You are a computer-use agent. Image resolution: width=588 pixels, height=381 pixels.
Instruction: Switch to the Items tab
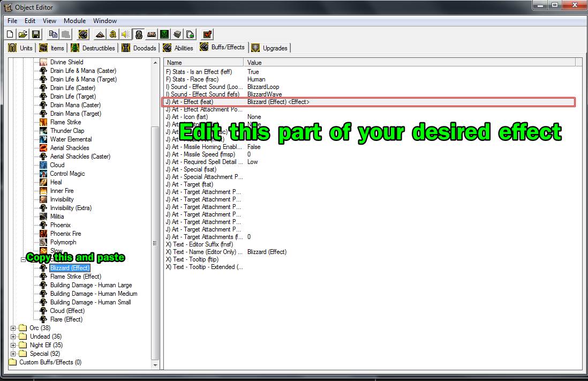[x=52, y=48]
